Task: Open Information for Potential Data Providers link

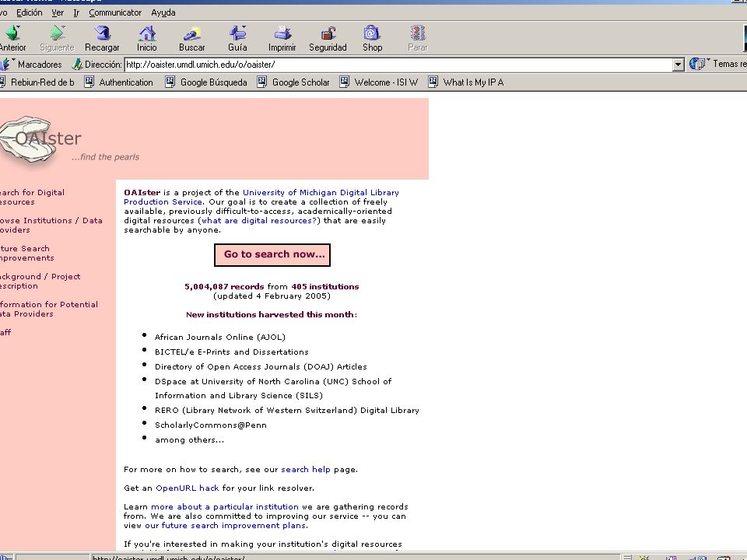Action: click(x=48, y=310)
